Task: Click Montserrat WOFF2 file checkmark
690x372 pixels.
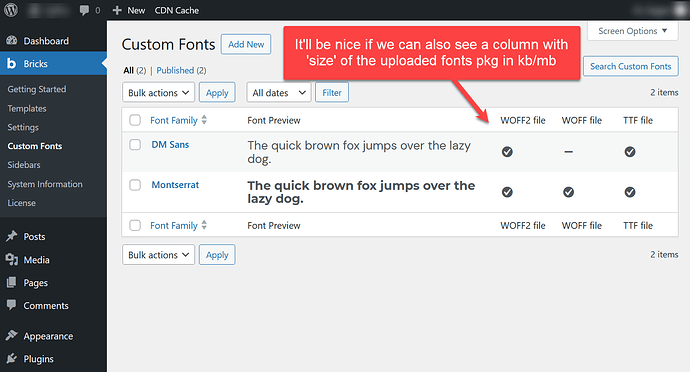Action: [507, 192]
